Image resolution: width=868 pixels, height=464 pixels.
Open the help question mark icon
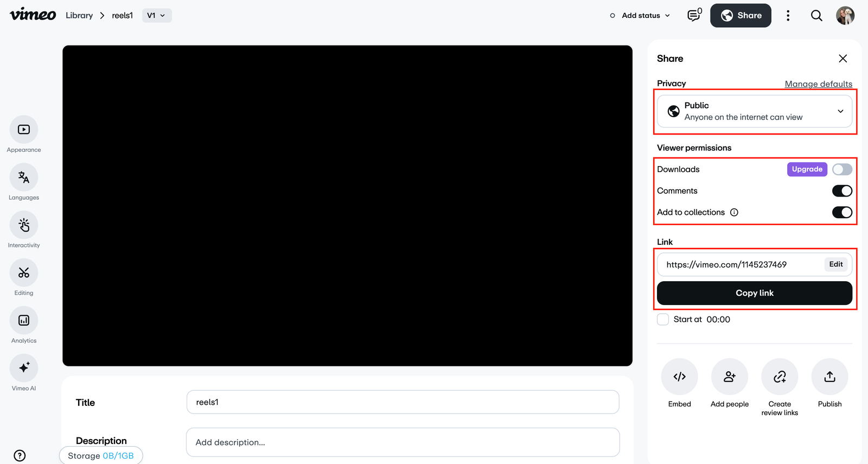pos(20,455)
